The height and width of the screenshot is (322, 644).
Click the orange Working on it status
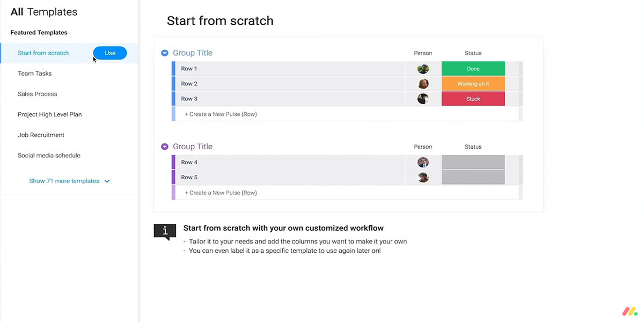pos(473,84)
